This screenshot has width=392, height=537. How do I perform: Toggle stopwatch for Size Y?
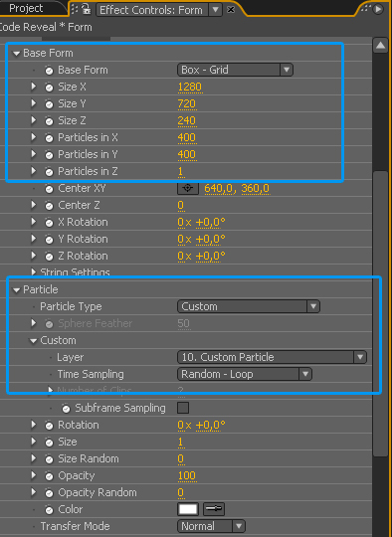pos(49,104)
